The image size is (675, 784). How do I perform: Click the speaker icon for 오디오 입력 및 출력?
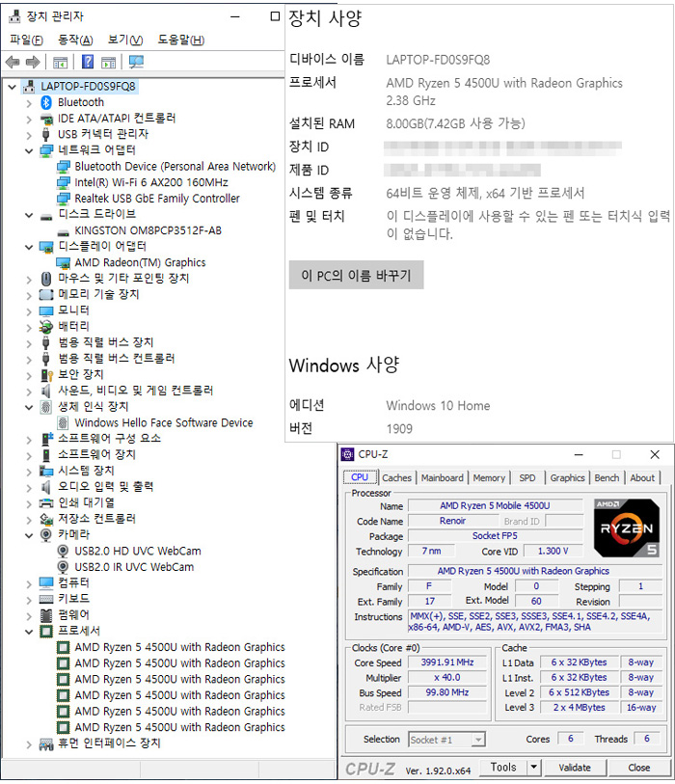click(x=46, y=487)
